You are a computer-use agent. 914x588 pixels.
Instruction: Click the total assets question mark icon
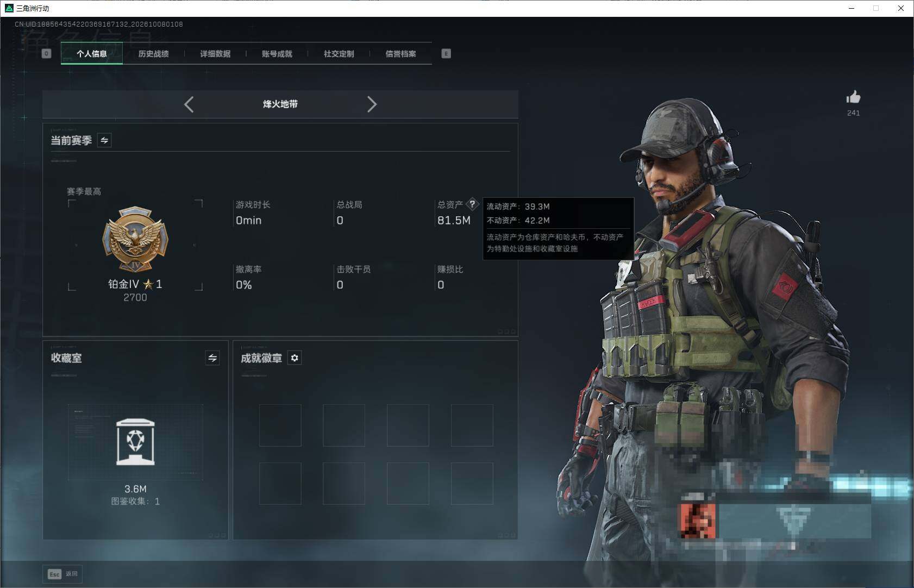tap(472, 204)
